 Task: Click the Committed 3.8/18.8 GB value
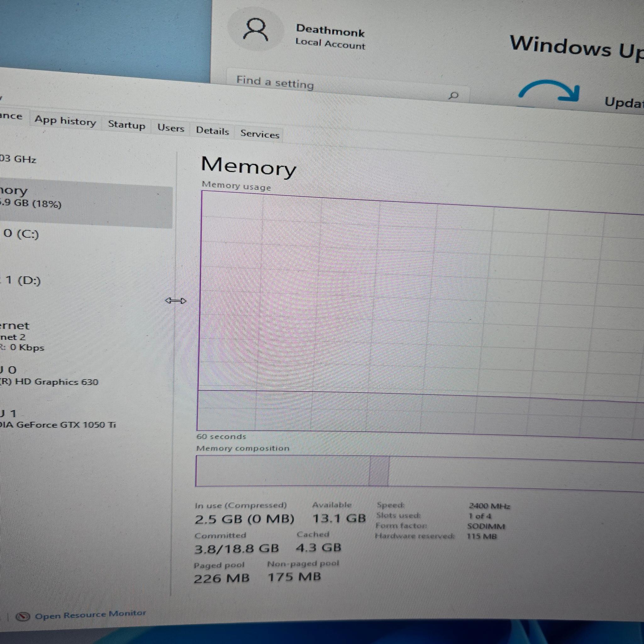(236, 548)
